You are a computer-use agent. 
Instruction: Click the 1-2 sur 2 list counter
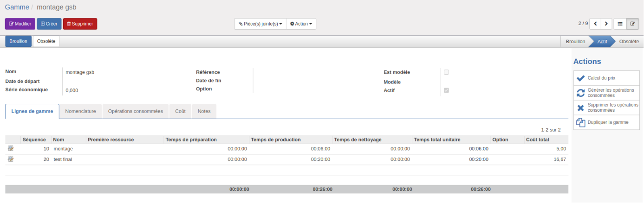coord(551,130)
